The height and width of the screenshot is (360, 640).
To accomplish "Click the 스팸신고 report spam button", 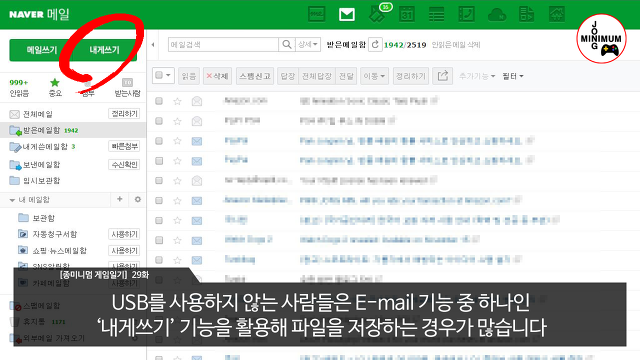I will click(x=255, y=76).
